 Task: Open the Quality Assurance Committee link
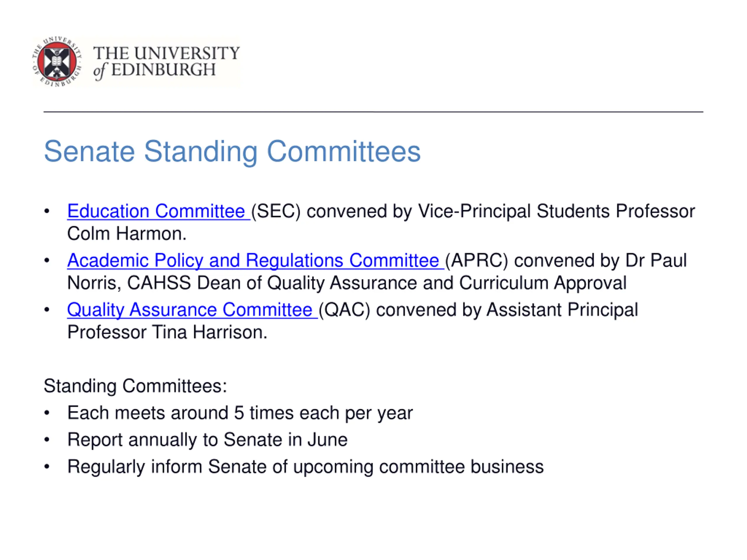click(x=192, y=310)
